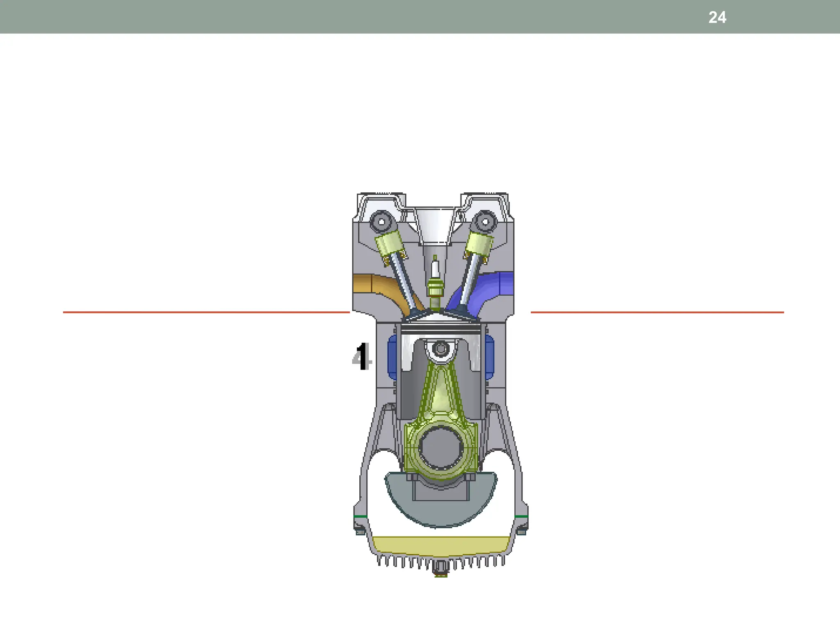Click the stroke number beside the cylinder
Screen dimensions: 840x630
tap(362, 357)
